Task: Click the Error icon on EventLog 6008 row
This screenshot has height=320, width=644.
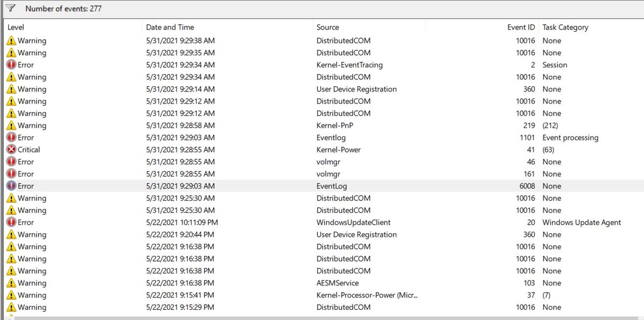Action: click(x=11, y=186)
